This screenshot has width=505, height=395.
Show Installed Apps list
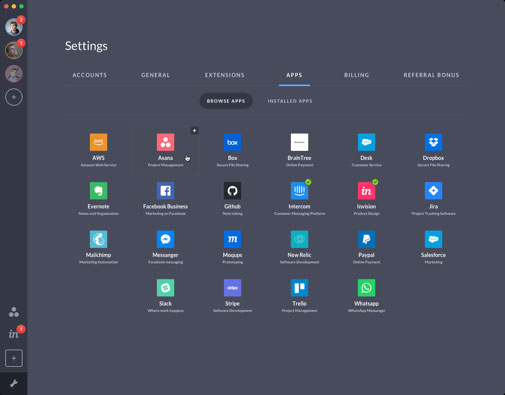coord(290,101)
